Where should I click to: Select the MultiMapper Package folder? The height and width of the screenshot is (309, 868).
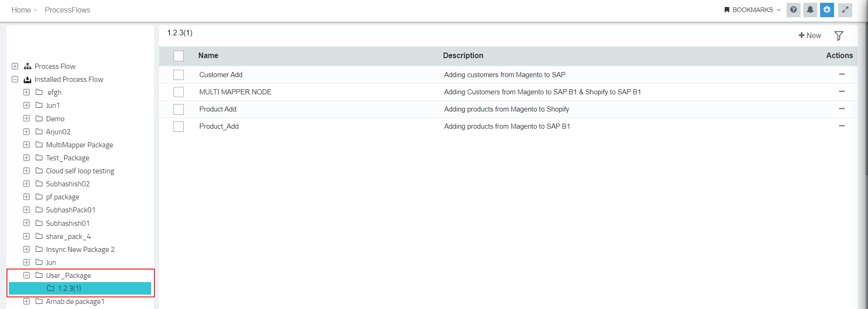point(79,145)
